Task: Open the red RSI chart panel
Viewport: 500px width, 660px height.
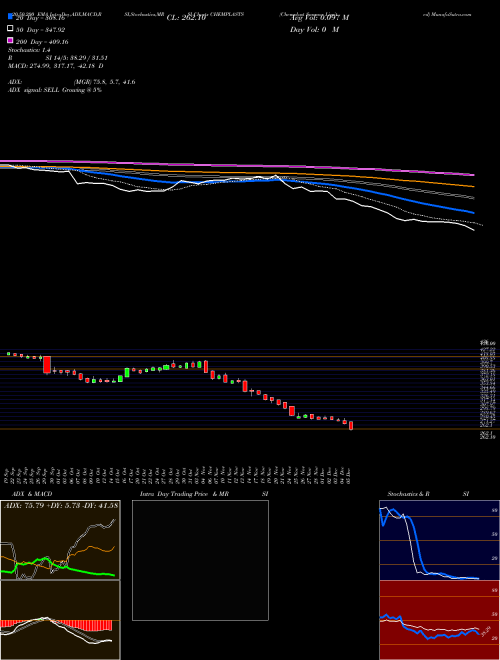Action: [x=439, y=620]
